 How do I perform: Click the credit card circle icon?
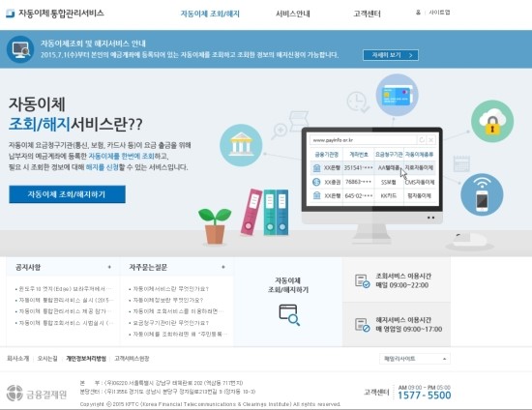click(397, 96)
